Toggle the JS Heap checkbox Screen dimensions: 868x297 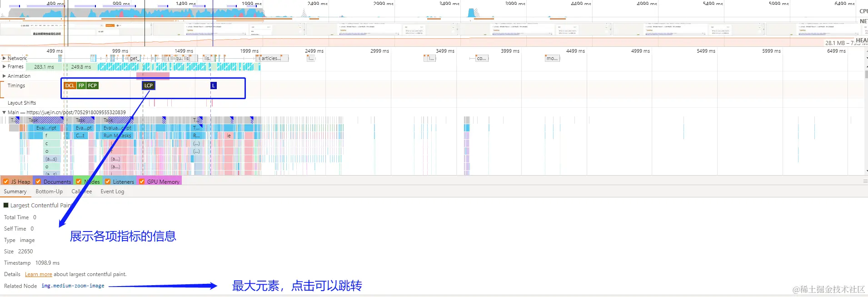pyautogui.click(x=6, y=181)
